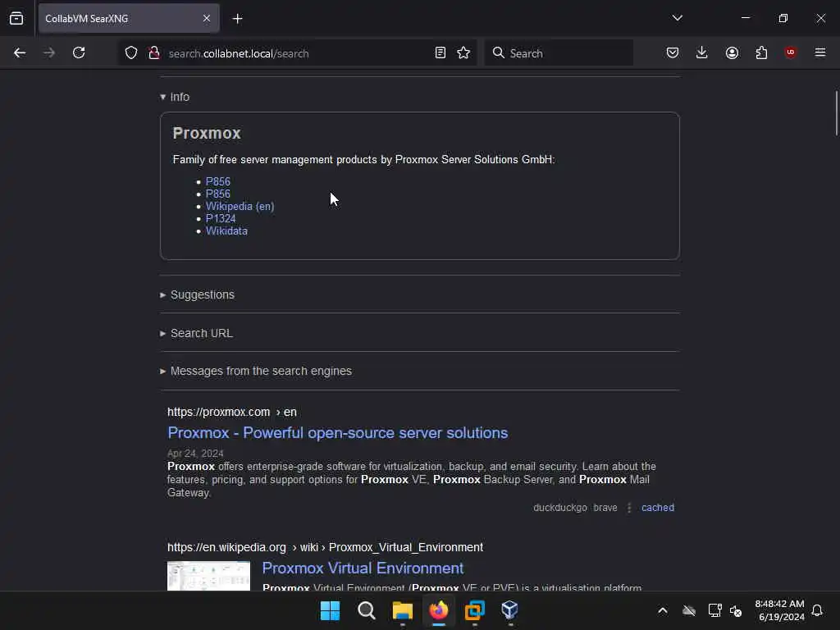Open Proxmox - Powerful open-source server solutions result
Viewport: 840px width, 630px height.
337,433
